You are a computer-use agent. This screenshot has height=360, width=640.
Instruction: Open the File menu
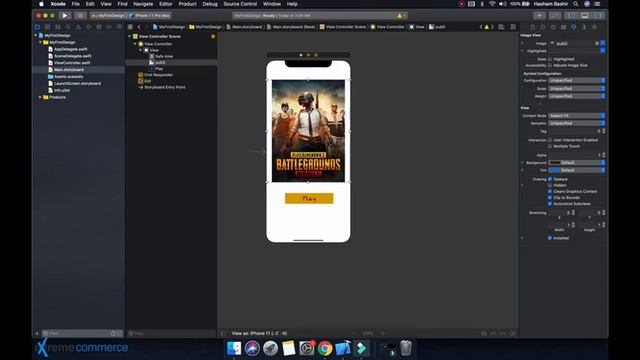pyautogui.click(x=76, y=4)
